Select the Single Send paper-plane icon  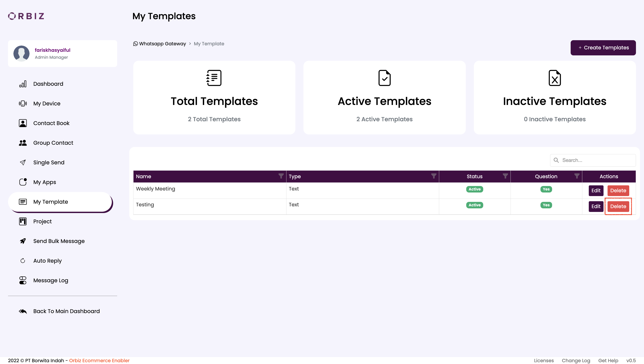[x=23, y=162]
